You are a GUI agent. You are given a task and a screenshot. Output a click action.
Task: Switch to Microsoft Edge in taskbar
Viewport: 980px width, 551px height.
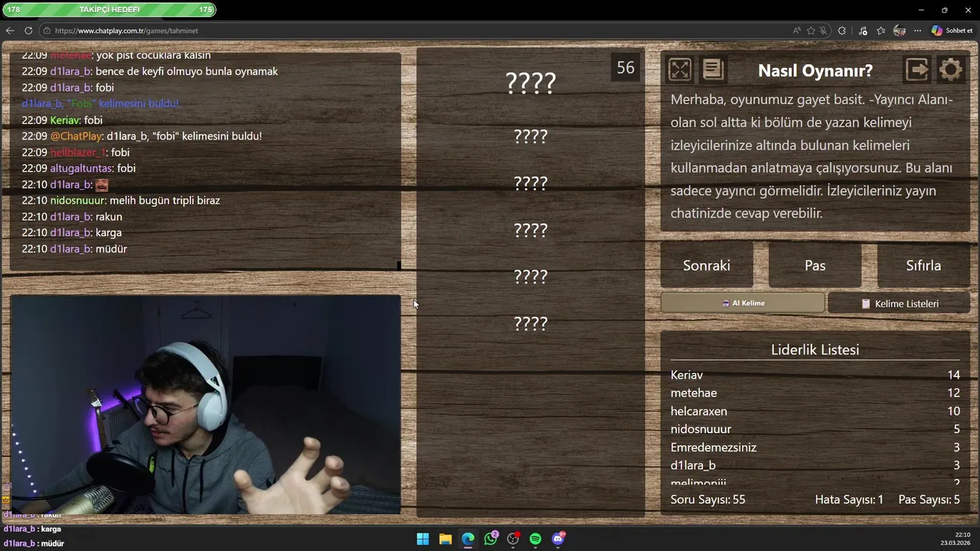click(468, 539)
